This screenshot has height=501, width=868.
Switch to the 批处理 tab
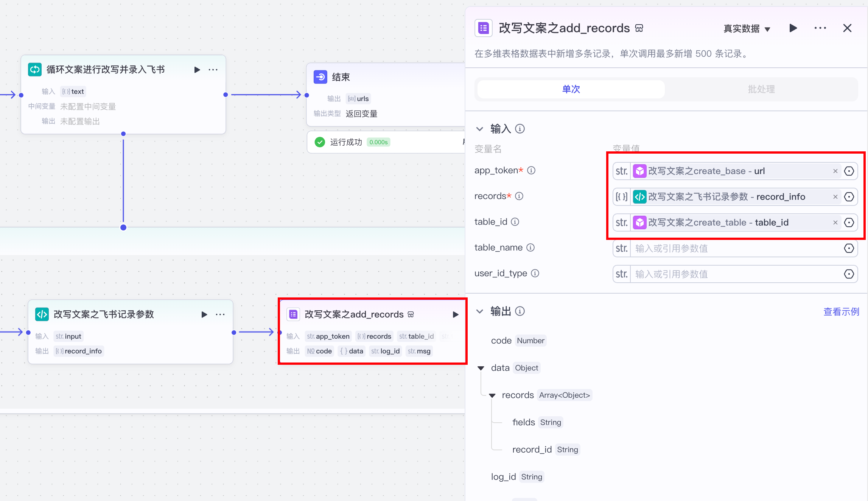(761, 89)
